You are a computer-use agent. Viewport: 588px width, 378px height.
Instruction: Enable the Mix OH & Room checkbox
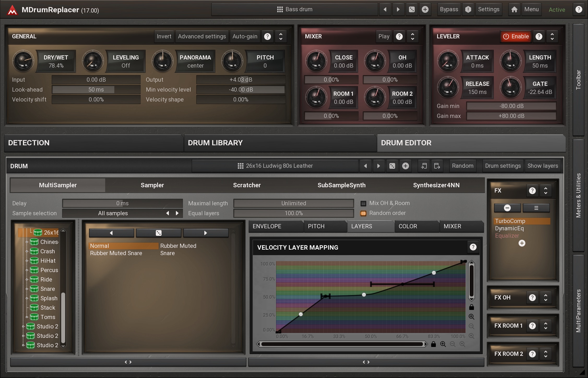point(363,203)
